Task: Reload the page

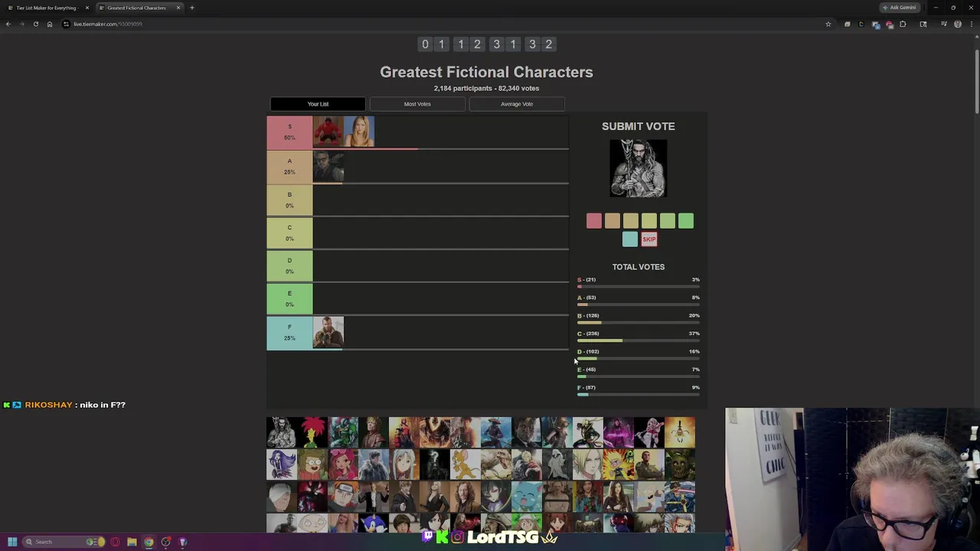Action: 35,24
